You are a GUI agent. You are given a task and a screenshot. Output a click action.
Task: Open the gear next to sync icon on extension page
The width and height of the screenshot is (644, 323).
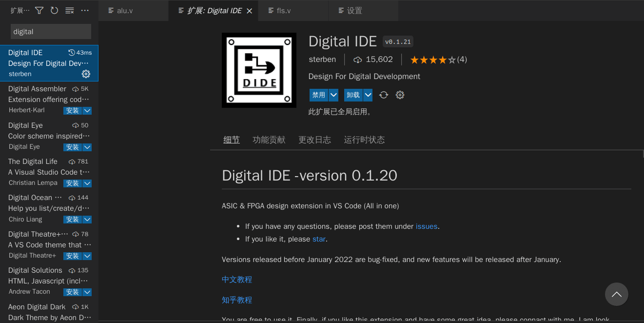tap(400, 95)
